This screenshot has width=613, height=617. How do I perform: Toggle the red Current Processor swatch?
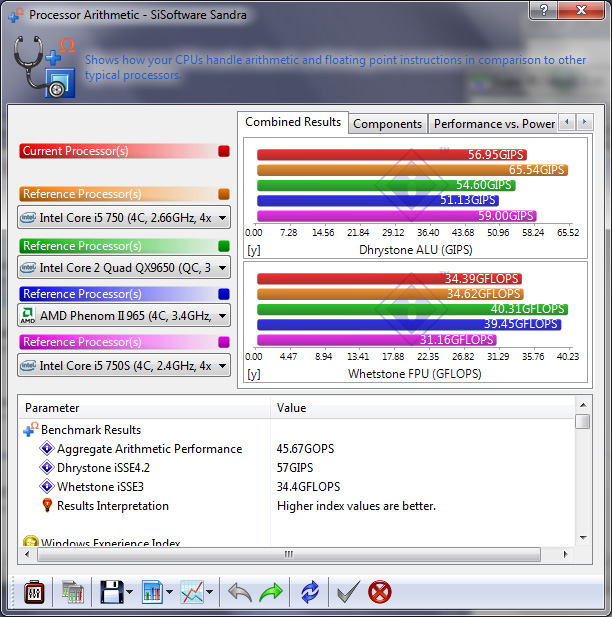tap(224, 151)
